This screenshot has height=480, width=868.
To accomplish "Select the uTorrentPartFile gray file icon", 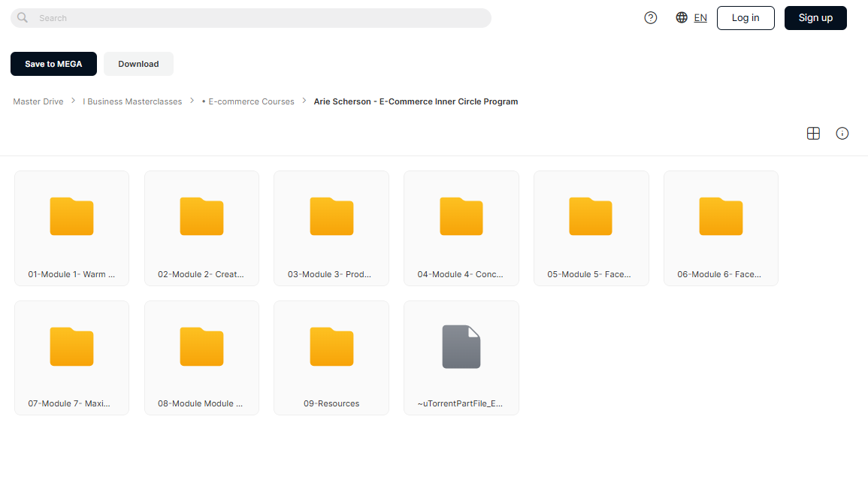I will click(x=461, y=346).
